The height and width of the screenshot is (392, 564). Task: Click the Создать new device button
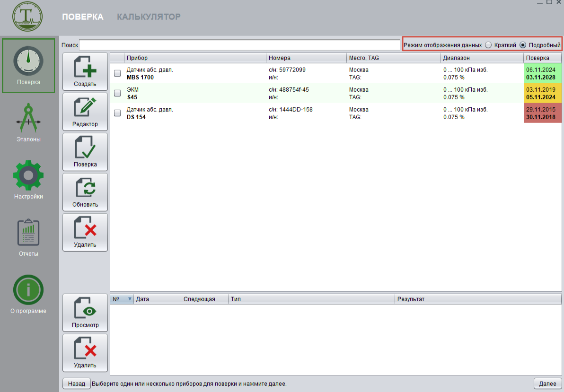85,72
